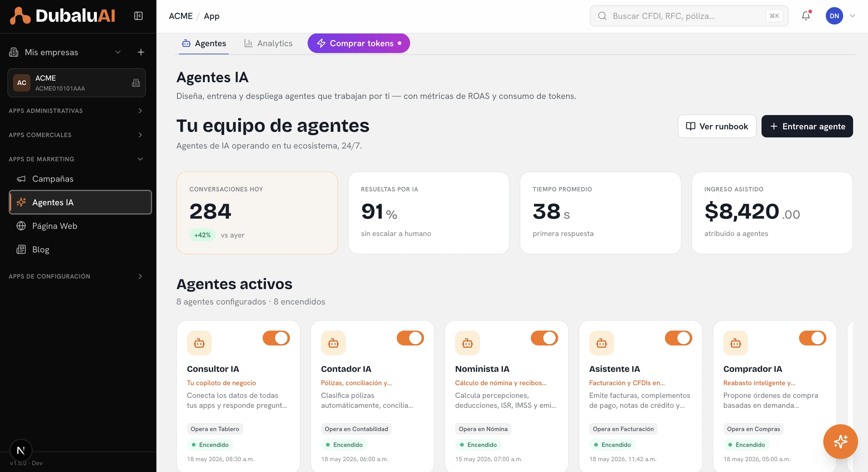868x472 pixels.
Task: Collapse Apps de Marketing section
Action: coord(76,159)
